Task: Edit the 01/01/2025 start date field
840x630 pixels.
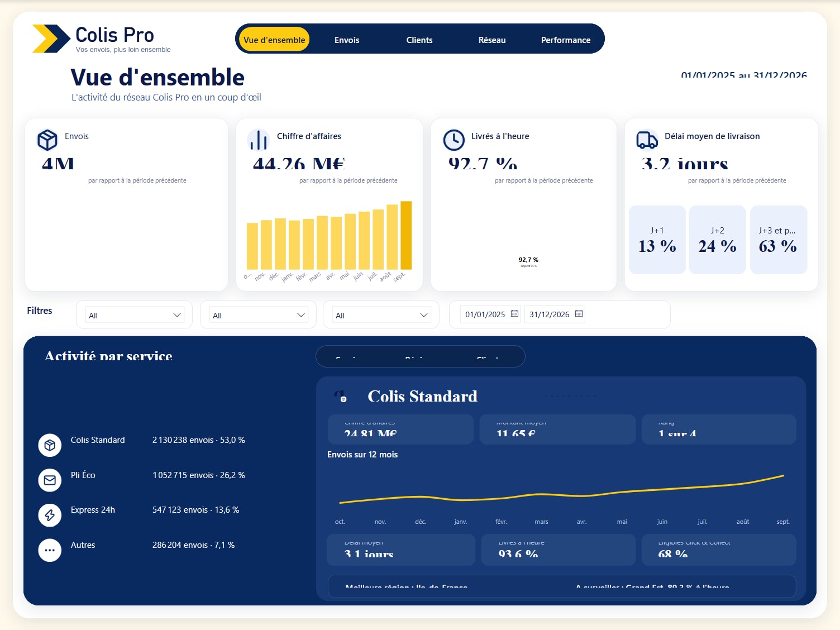Action: 485,314
